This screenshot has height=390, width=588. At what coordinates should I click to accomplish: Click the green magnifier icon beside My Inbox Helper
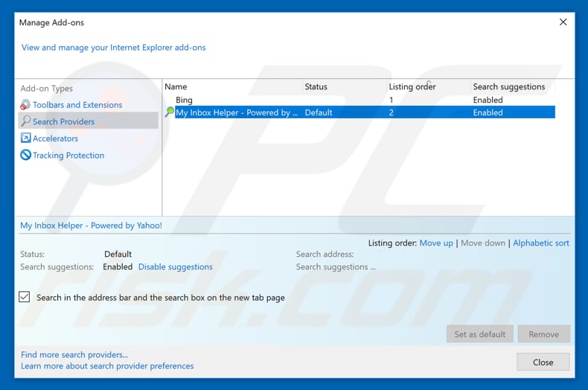tap(170, 112)
